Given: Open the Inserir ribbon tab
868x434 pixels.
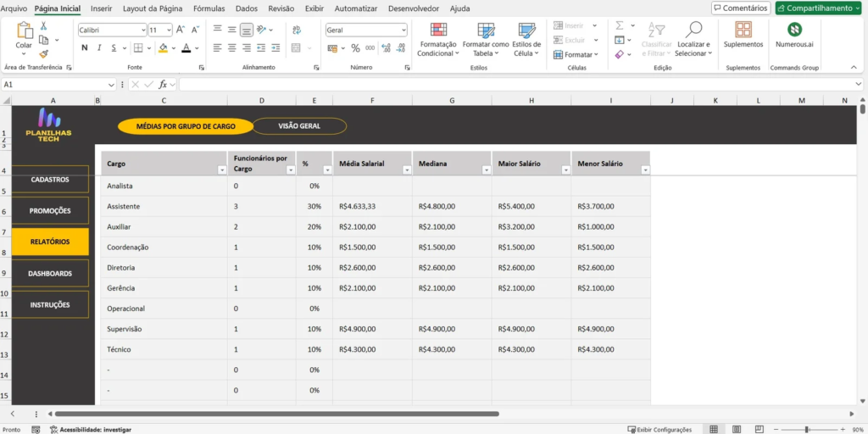Looking at the screenshot, I should (x=101, y=8).
